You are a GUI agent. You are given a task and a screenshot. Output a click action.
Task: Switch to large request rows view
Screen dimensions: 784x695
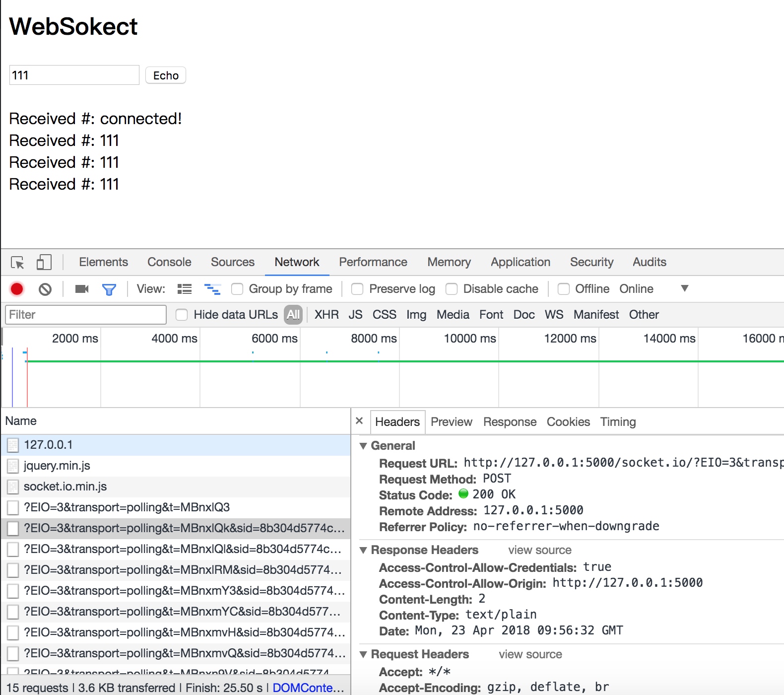tap(185, 289)
